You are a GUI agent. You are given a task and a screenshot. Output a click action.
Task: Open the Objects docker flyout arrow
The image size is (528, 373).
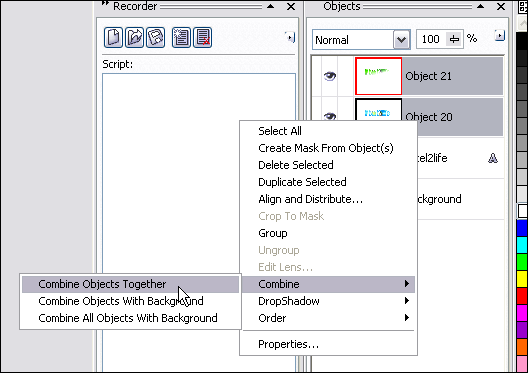(x=500, y=35)
